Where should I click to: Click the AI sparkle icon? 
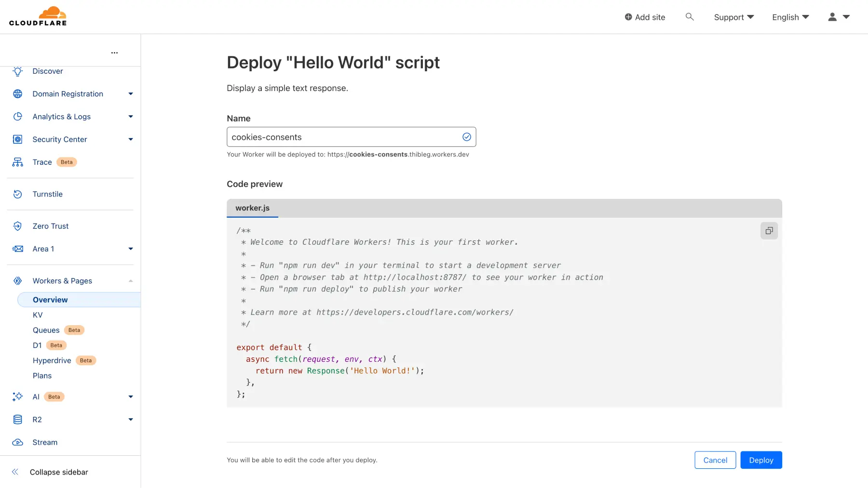18,396
